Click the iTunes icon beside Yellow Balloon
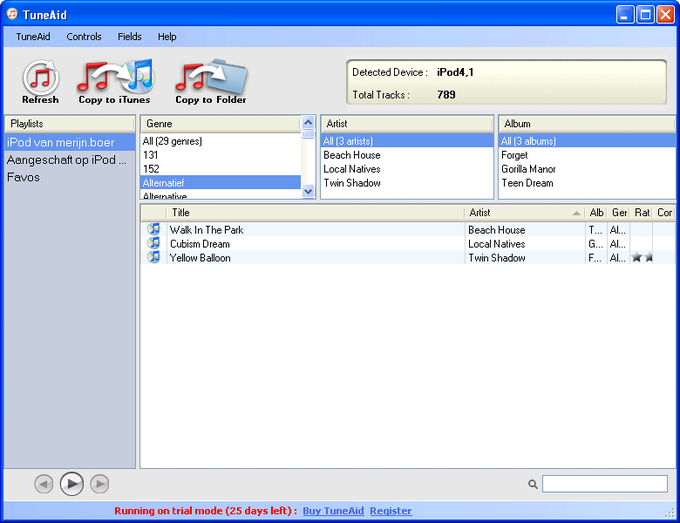This screenshot has width=680, height=523. 154,257
